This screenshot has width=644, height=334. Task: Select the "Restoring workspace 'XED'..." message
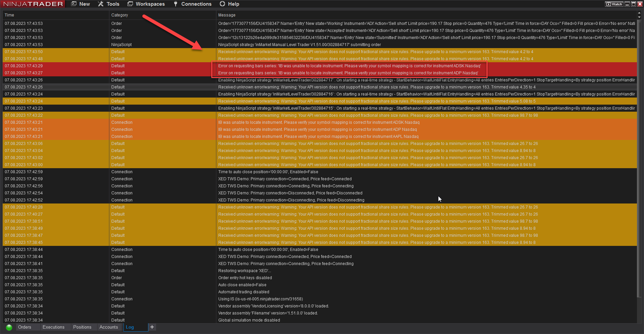tap(245, 271)
